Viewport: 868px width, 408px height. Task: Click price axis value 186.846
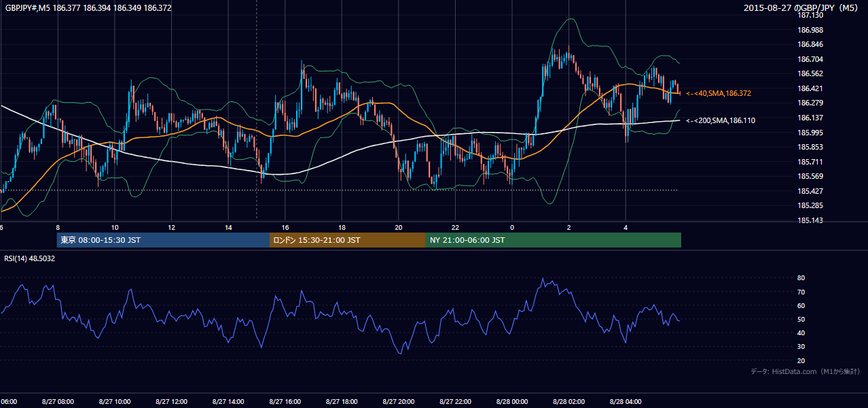pyautogui.click(x=811, y=44)
